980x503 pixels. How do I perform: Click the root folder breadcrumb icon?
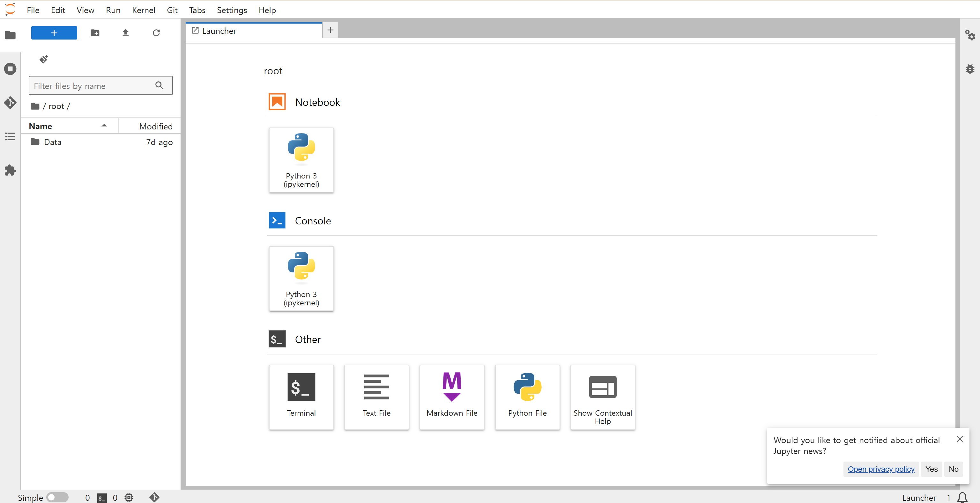pyautogui.click(x=35, y=106)
